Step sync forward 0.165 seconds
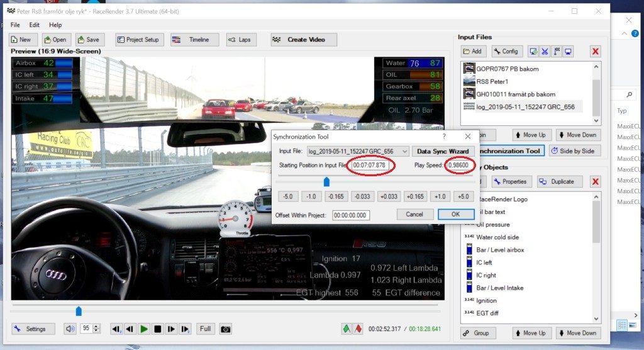Image resolution: width=644 pixels, height=350 pixels. pos(415,196)
